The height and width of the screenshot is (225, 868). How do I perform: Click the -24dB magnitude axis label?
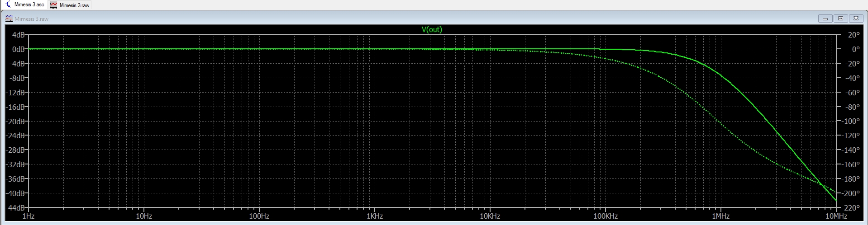point(15,136)
